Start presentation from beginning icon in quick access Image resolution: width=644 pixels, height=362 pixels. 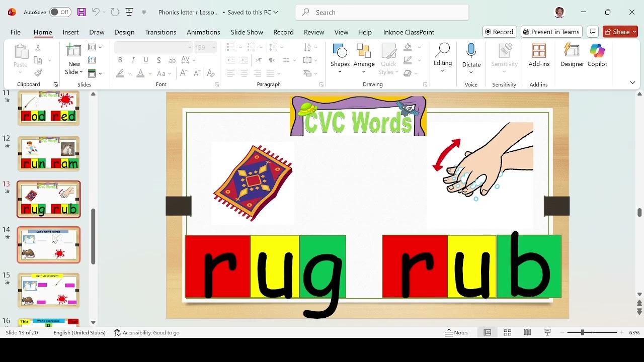(130, 12)
